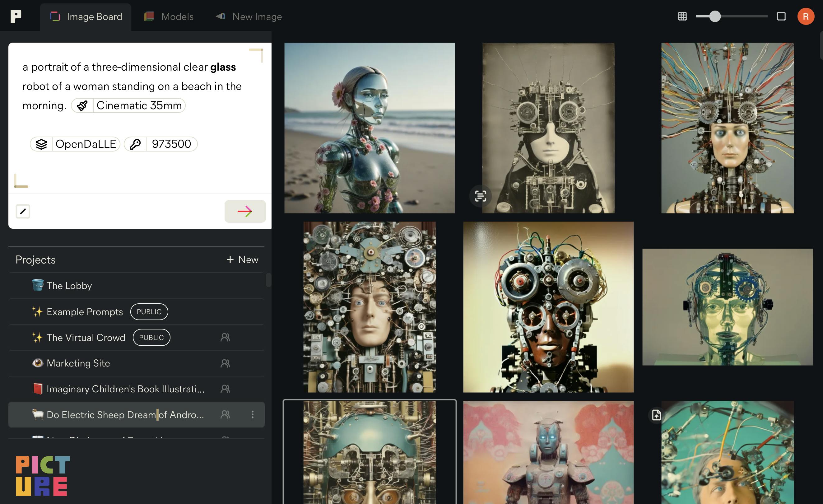The image size is (823, 504).
Task: Drag the image size slider
Action: (713, 16)
